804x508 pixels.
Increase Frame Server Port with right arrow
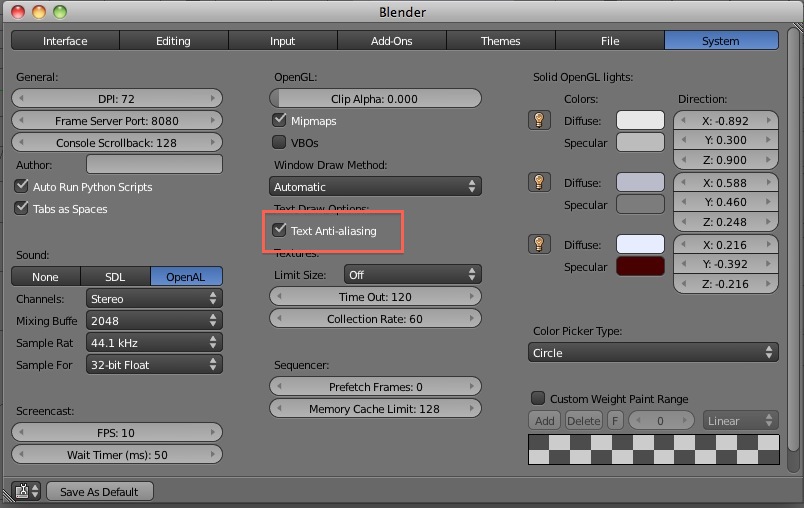pos(213,120)
